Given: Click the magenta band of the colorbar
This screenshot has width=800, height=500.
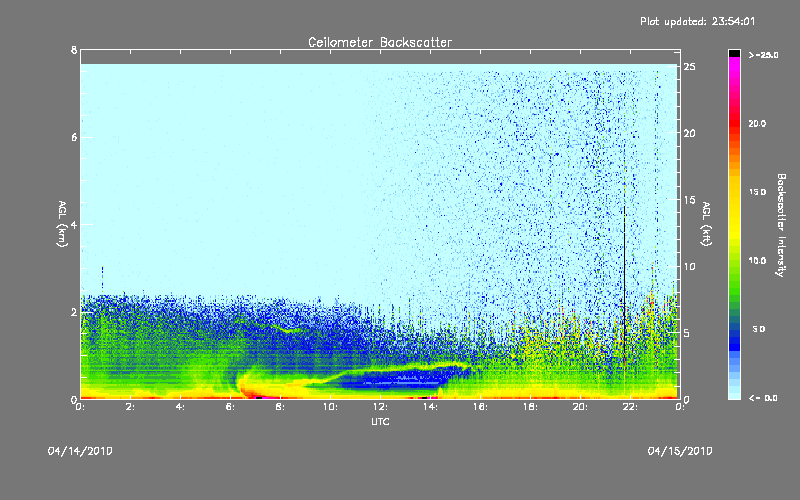Looking at the screenshot, I should click(734, 66).
